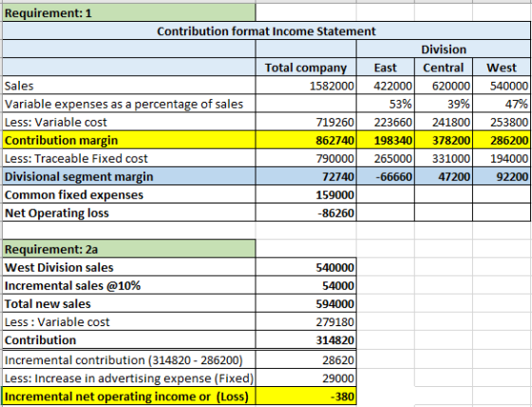Select West traceable fixed cost 194000

pyautogui.click(x=502, y=158)
